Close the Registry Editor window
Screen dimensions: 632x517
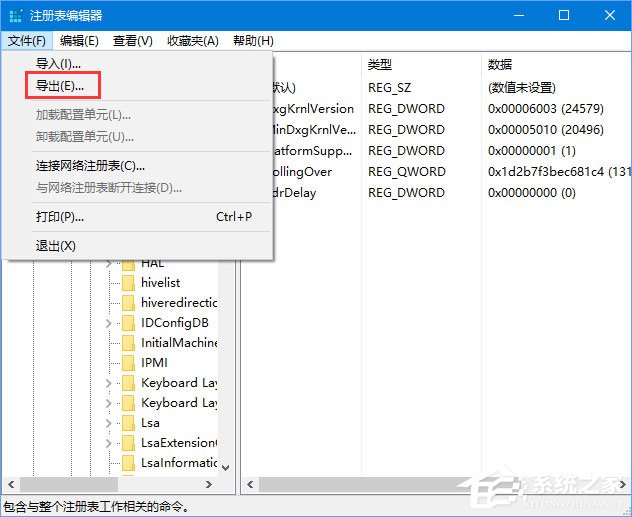[610, 15]
